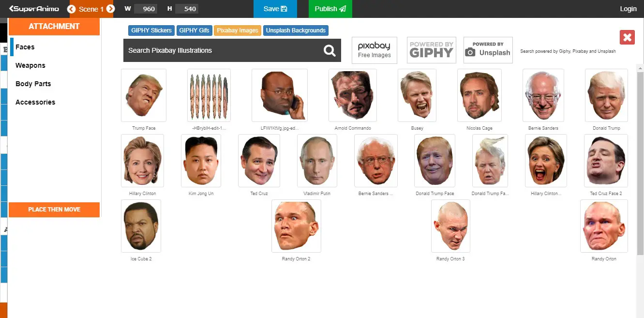The height and width of the screenshot is (318, 644).
Task: Close the attachment picker with red X
Action: coord(627,37)
